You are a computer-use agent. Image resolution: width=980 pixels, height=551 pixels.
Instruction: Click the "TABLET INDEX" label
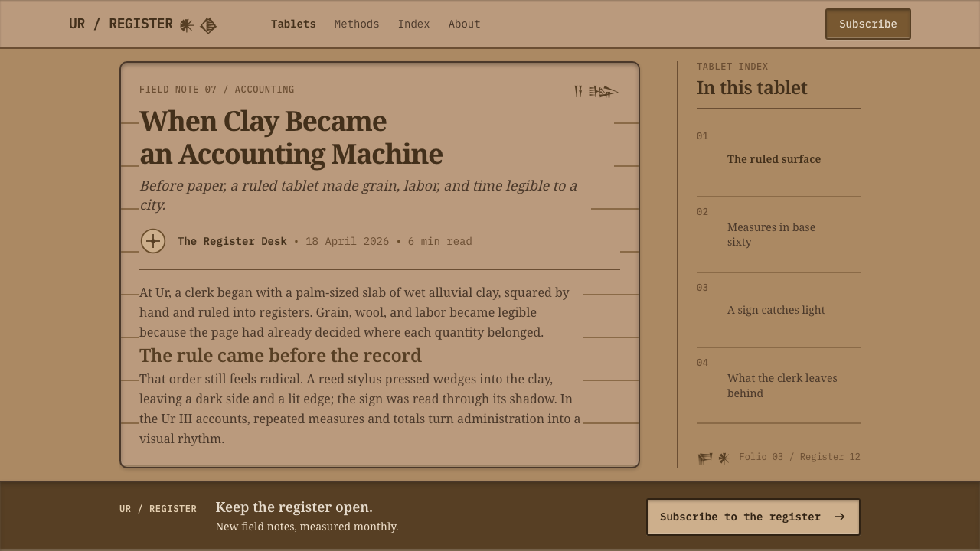[733, 67]
